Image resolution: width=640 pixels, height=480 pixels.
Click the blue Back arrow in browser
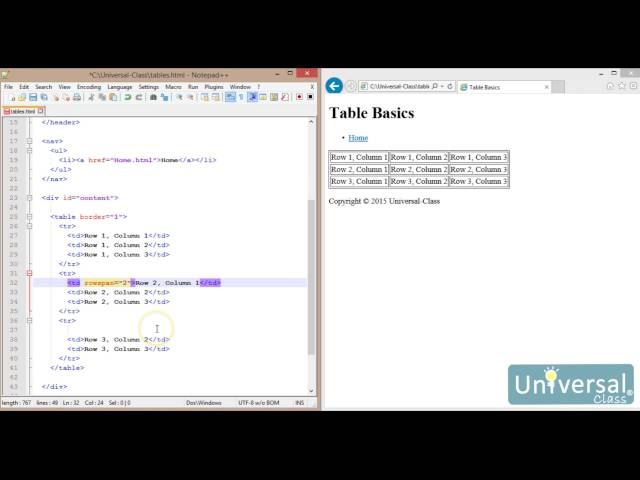click(334, 86)
